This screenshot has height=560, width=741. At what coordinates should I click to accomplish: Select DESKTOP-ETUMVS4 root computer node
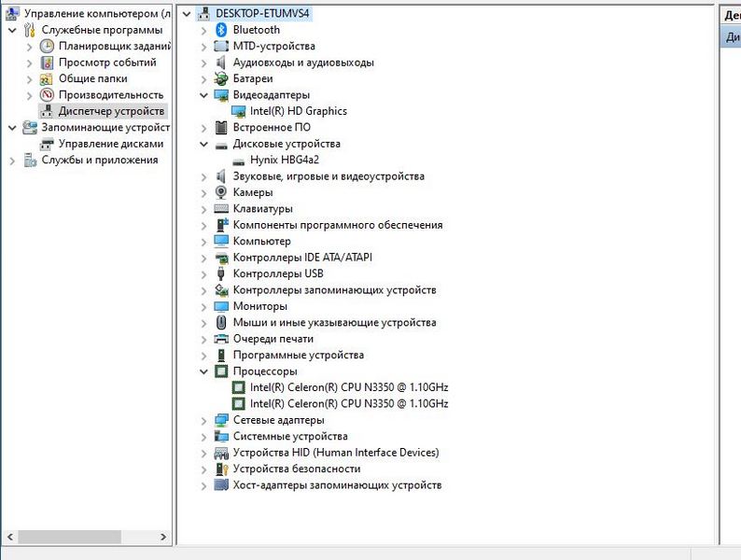tap(262, 14)
